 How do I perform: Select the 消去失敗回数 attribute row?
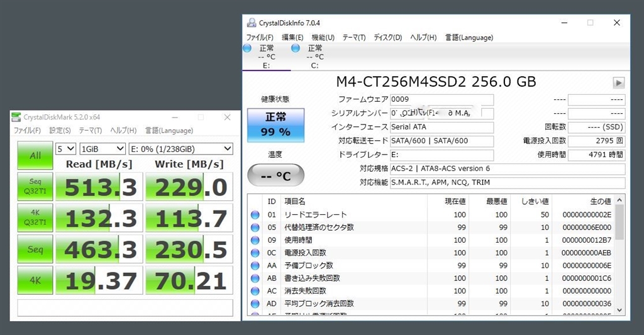(431, 291)
